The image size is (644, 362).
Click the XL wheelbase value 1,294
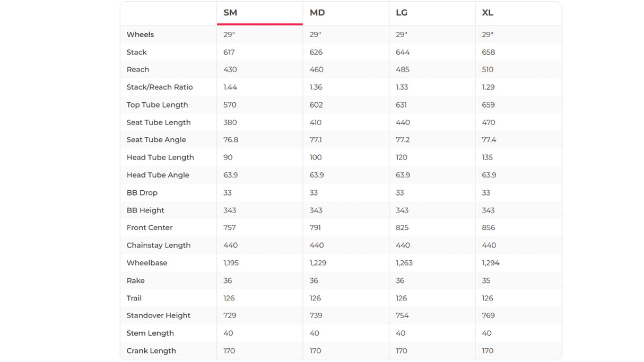tap(490, 263)
